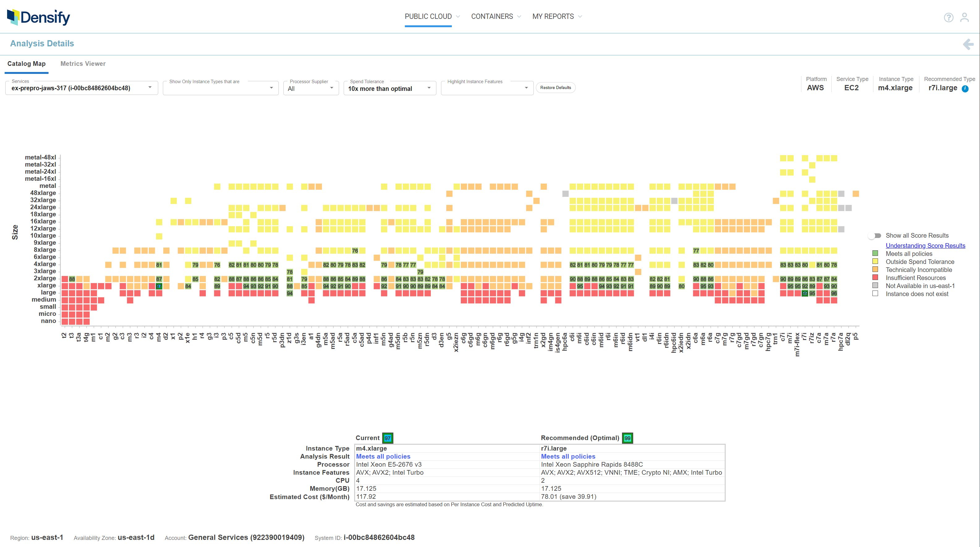Click the Densify logo
The width and height of the screenshot is (980, 547).
pos(38,17)
